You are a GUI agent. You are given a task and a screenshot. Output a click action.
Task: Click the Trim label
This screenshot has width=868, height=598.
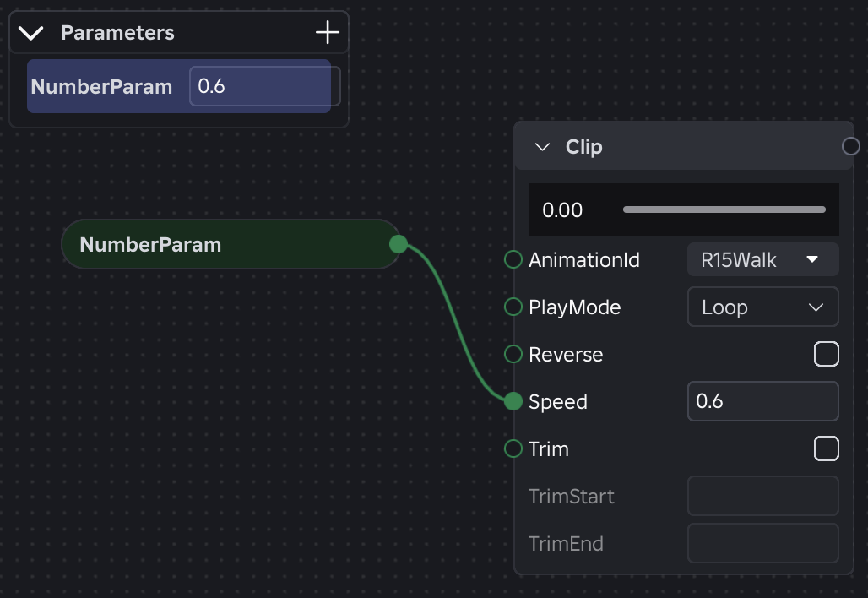549,449
